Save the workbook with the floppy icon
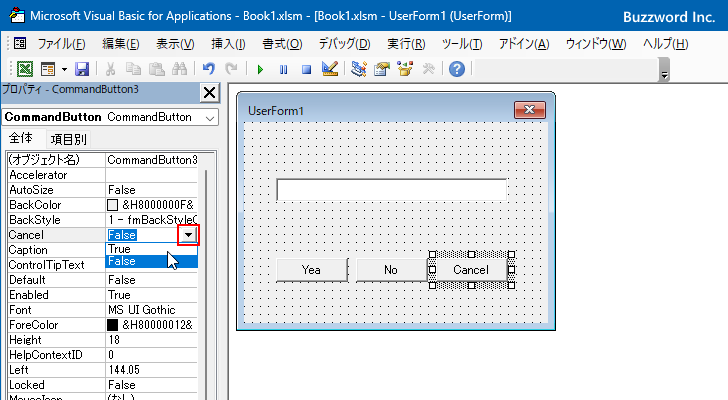 click(x=82, y=69)
